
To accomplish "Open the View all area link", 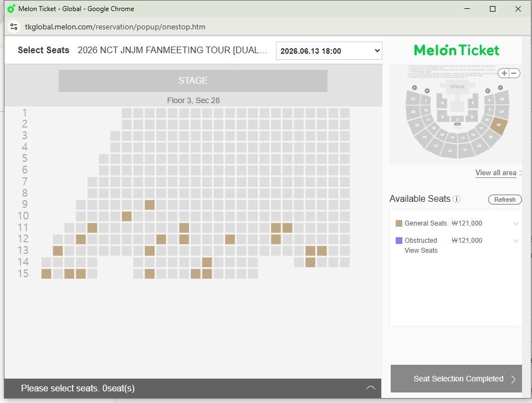I will tap(495, 172).
